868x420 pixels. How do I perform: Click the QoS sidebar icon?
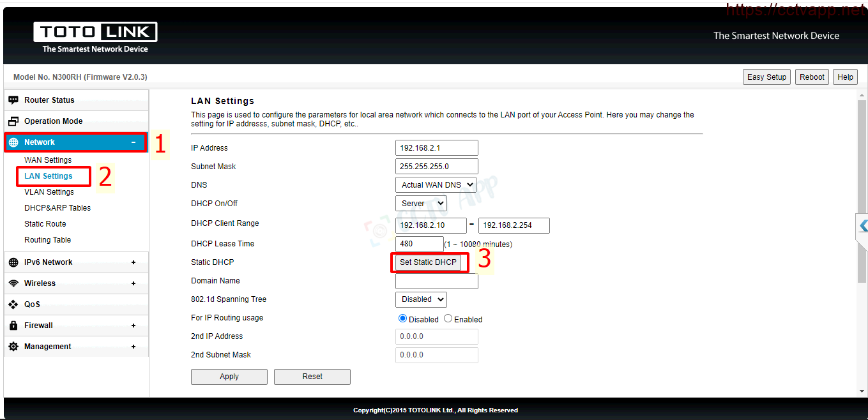point(13,304)
